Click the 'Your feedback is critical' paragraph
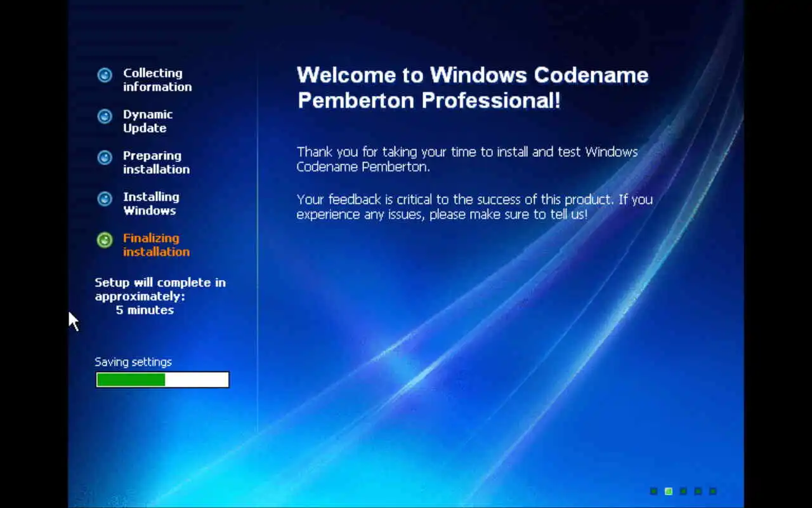The image size is (812, 508). [475, 207]
